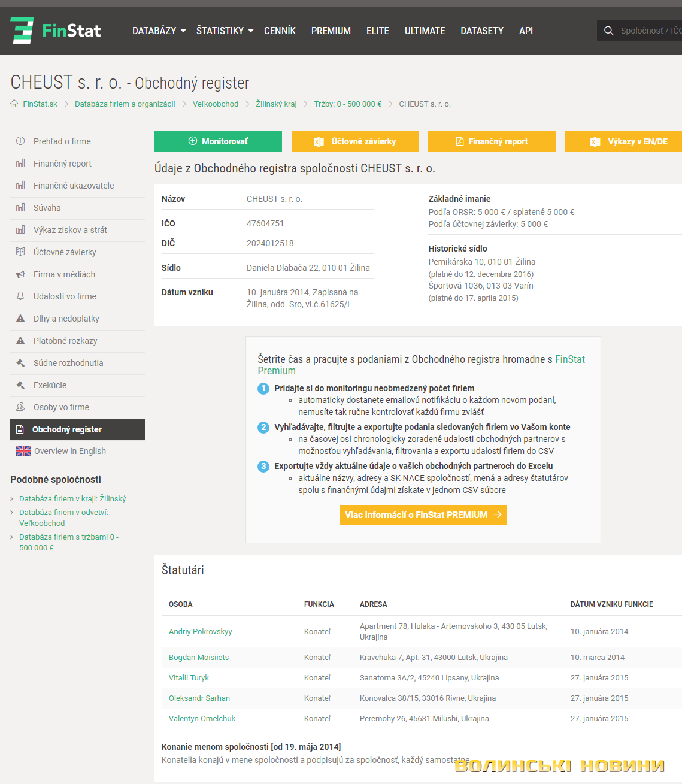Open the DATASETY menu item
Image resolution: width=682 pixels, height=784 pixels.
click(x=481, y=31)
